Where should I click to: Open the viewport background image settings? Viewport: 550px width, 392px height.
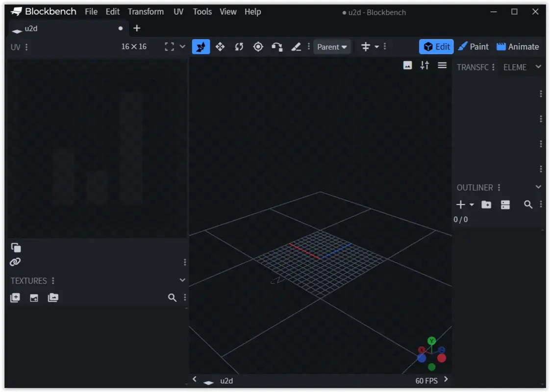(x=407, y=65)
